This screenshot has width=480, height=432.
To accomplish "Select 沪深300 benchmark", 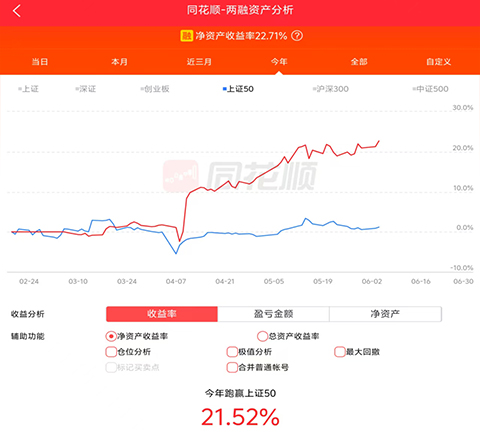I will [331, 89].
